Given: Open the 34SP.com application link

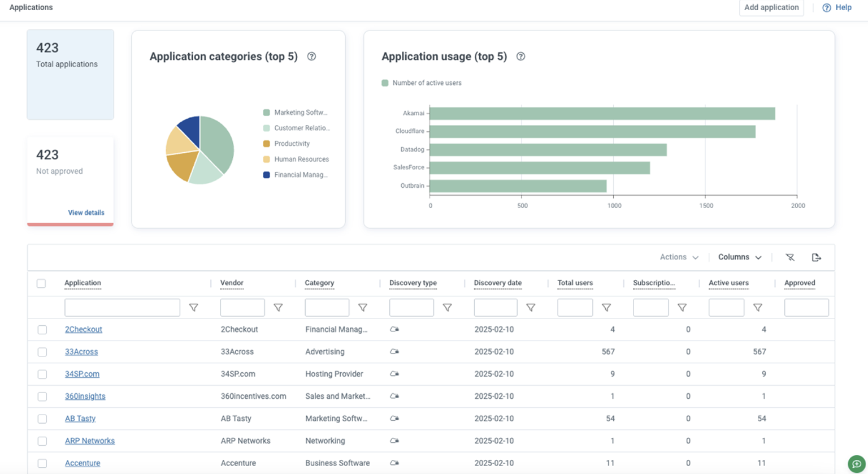Looking at the screenshot, I should click(82, 374).
